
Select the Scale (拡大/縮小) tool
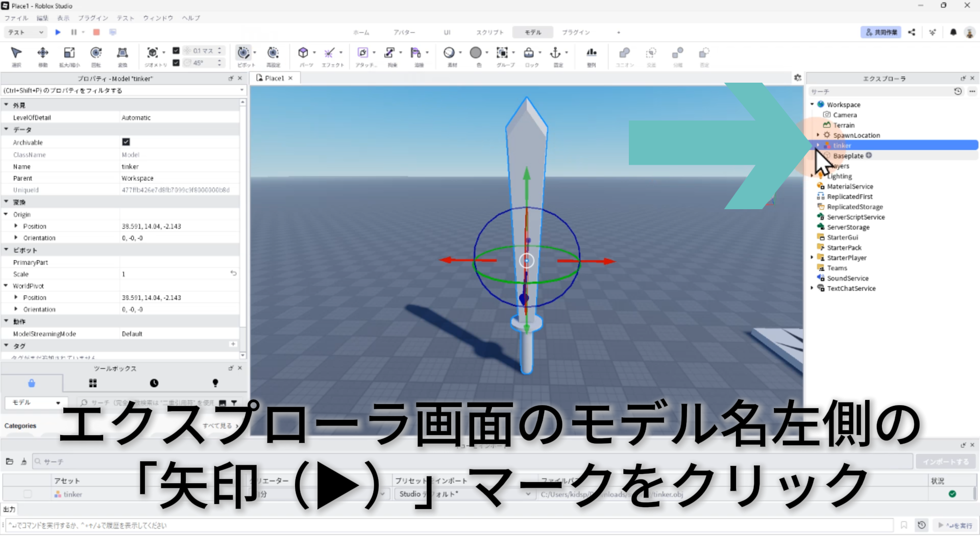69,53
